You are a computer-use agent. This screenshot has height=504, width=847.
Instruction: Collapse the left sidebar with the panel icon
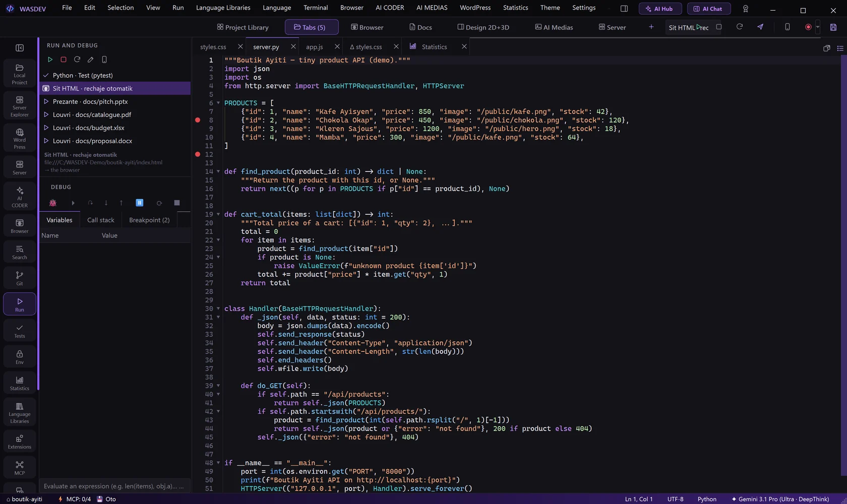(x=20, y=48)
